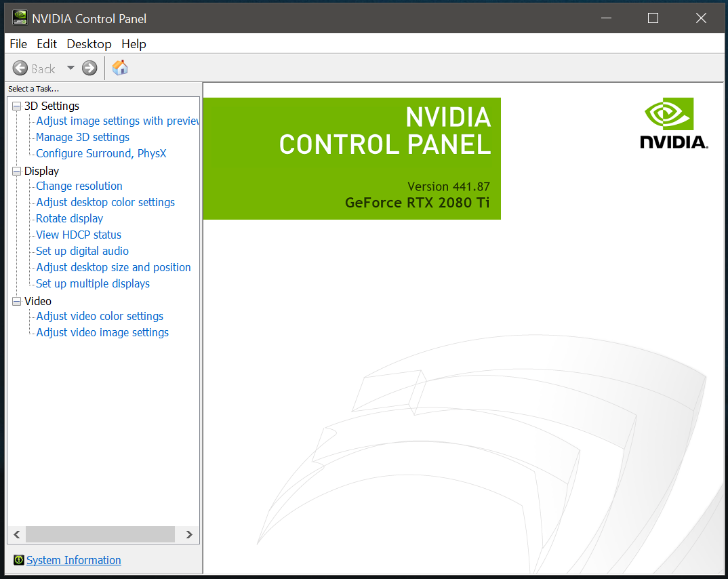The image size is (728, 579).
Task: Open the Desktop menu
Action: [89, 44]
